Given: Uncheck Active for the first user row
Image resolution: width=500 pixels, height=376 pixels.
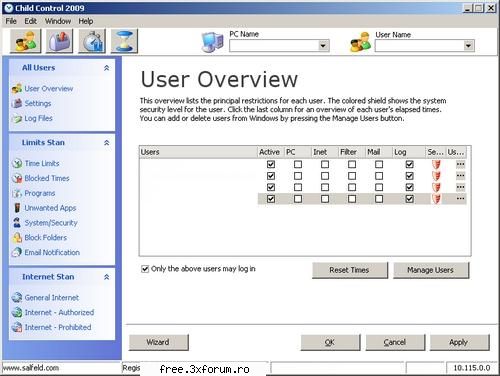Looking at the screenshot, I should tap(271, 164).
